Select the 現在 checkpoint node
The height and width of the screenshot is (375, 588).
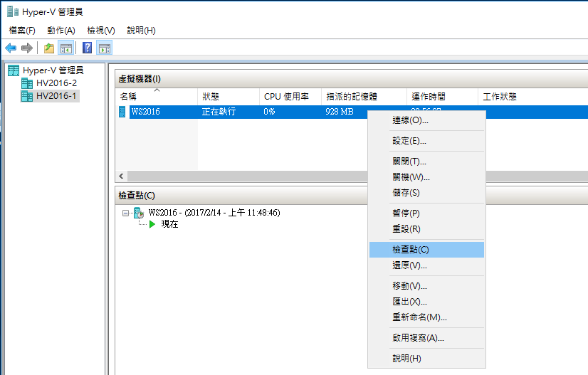(169, 224)
